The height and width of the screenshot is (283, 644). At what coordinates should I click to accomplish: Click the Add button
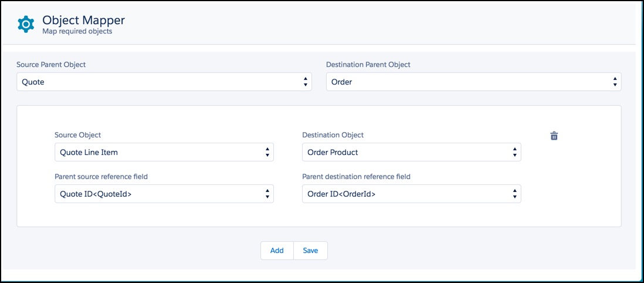(277, 251)
